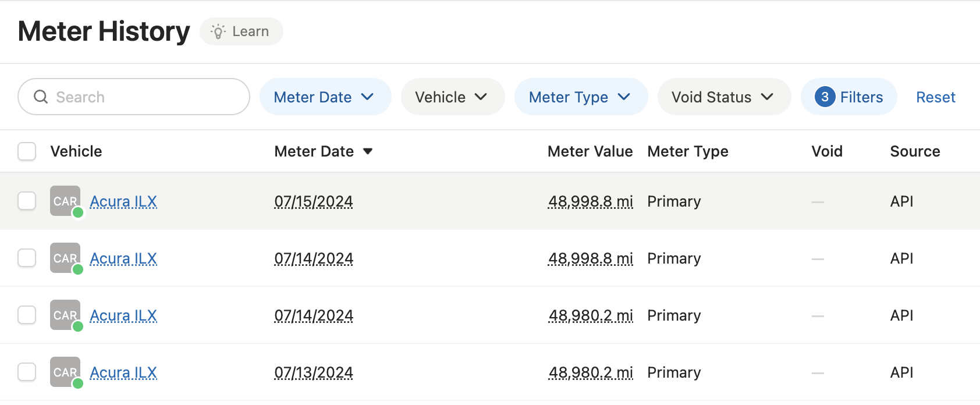Open the Meter Date filter dropdown
This screenshot has height=405, width=980.
325,97
